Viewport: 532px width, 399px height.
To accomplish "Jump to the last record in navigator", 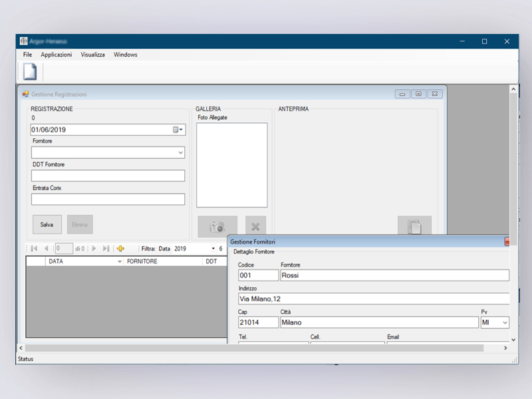I will point(106,249).
